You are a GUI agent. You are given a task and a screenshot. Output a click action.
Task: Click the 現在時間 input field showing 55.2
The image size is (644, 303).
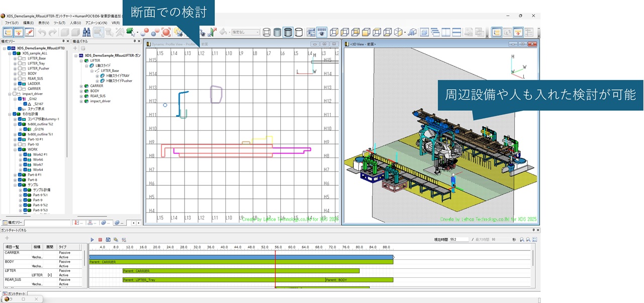point(459,240)
